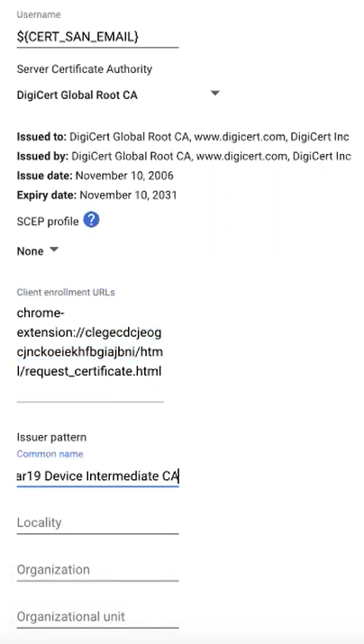Select the DigiCert Global Root CA value
The width and height of the screenshot is (364, 644).
[77, 95]
